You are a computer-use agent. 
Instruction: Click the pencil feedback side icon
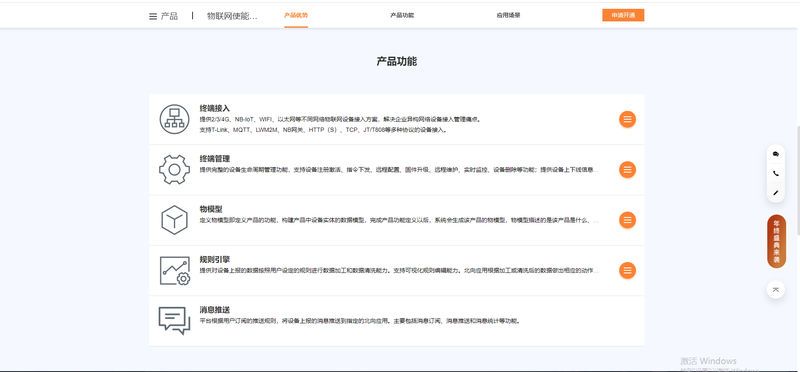(776, 193)
